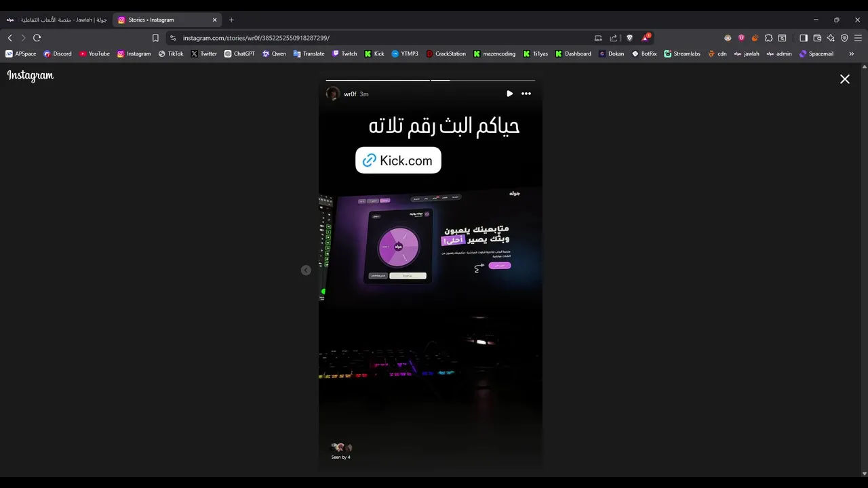Play the paused Instagram story
868x488 pixels.
[x=509, y=94]
